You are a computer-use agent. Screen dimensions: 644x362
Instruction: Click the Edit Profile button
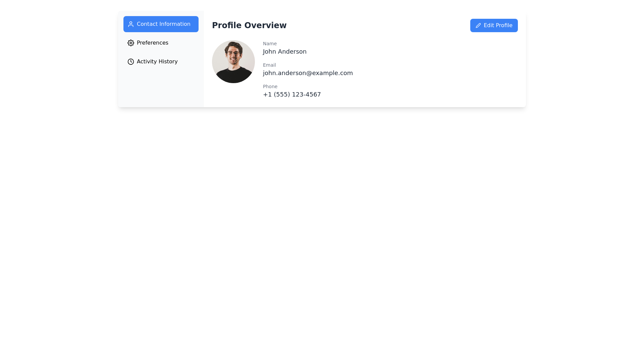494,25
